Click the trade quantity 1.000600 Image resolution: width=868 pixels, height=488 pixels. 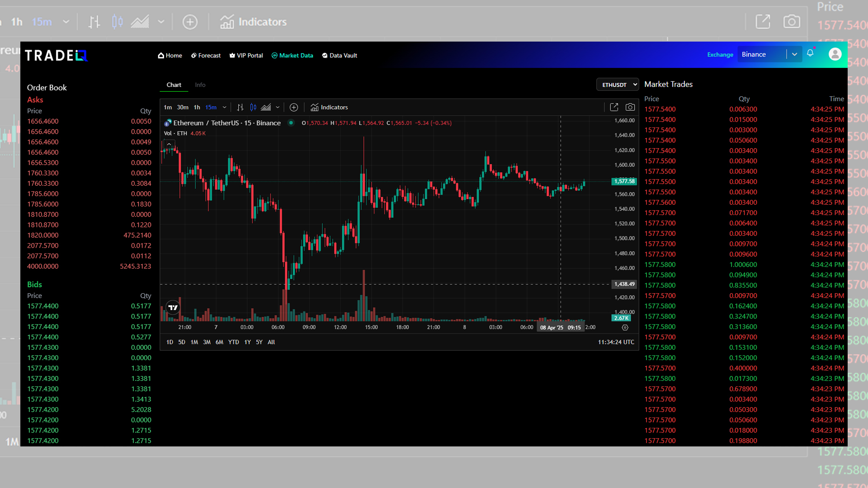click(743, 265)
